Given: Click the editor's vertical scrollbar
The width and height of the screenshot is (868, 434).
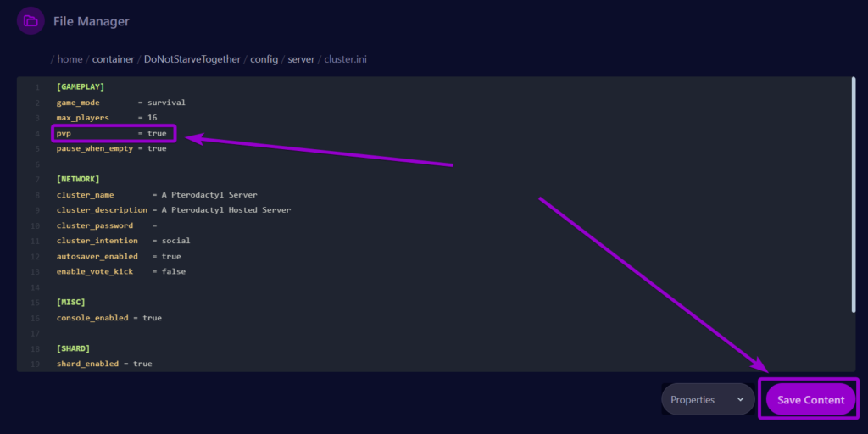Looking at the screenshot, I should tap(852, 195).
